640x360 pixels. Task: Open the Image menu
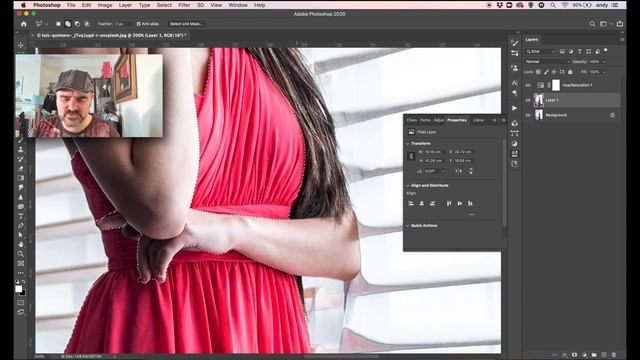pyautogui.click(x=104, y=5)
